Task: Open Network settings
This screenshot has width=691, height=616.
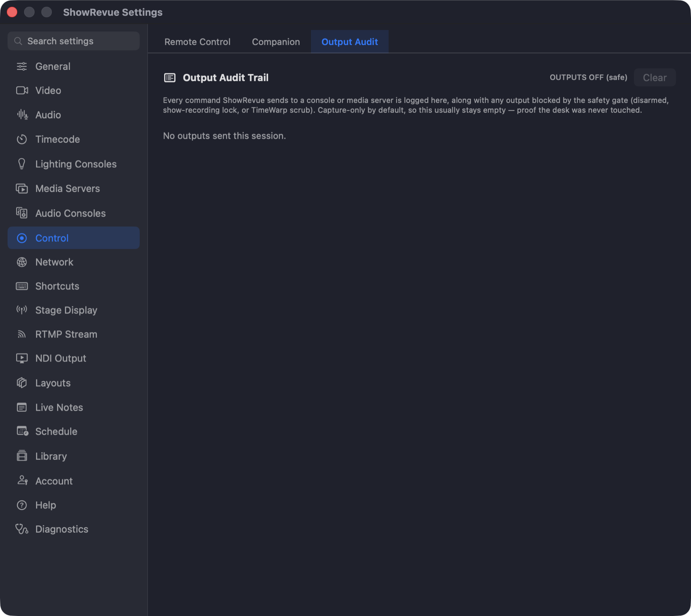Action: coord(73,262)
